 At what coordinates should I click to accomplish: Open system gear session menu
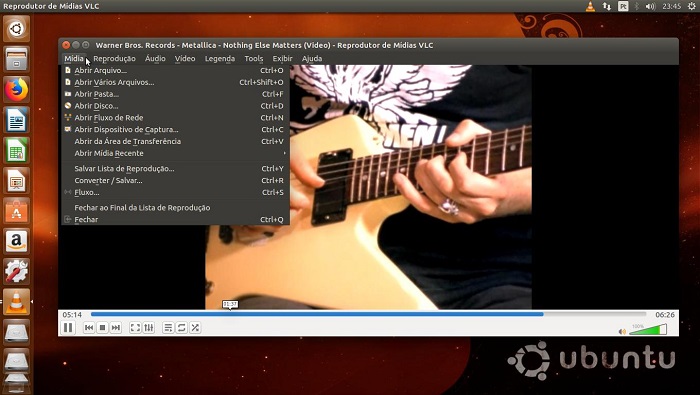pos(692,6)
